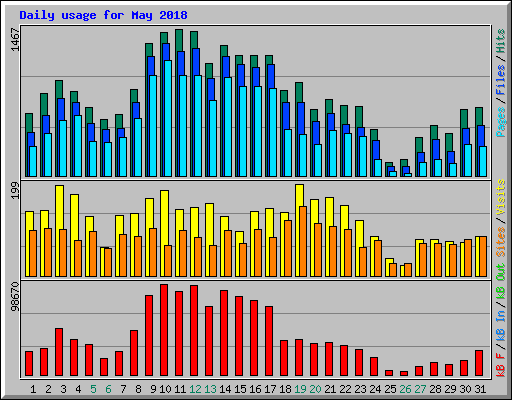This screenshot has height=400, width=512.
Task: Click the yellow visits bar for day 23
Action: (359, 233)
